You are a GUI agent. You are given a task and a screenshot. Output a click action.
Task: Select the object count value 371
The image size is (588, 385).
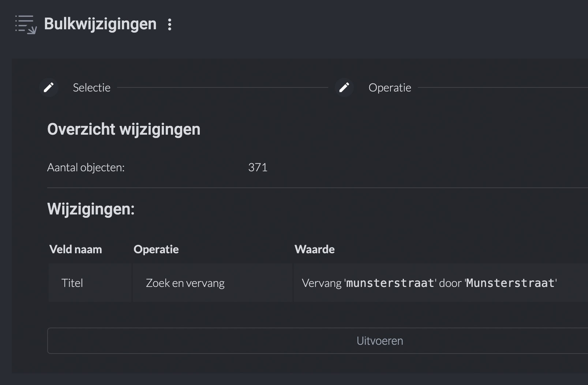tap(258, 167)
